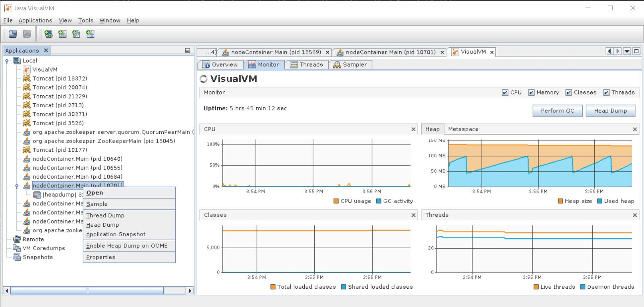Switch to nodeContainer.Main (pid 13569) document tab
Viewport: 644px width, 307px height.
pos(275,52)
